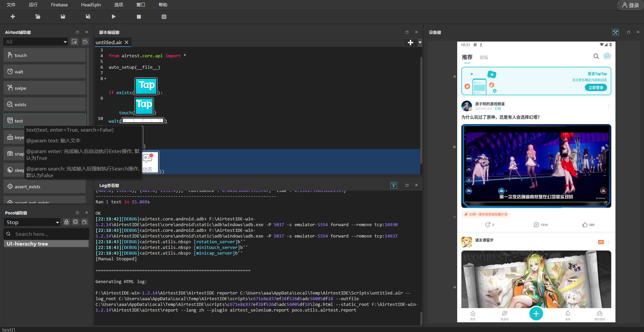Open a script using the folder toolbar icon

[x=38, y=16]
